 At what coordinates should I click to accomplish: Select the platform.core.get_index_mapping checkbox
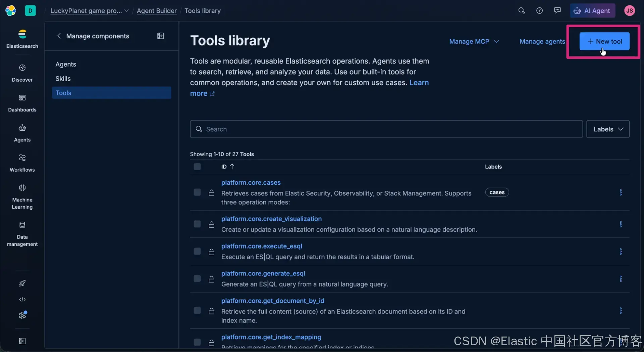(x=197, y=342)
